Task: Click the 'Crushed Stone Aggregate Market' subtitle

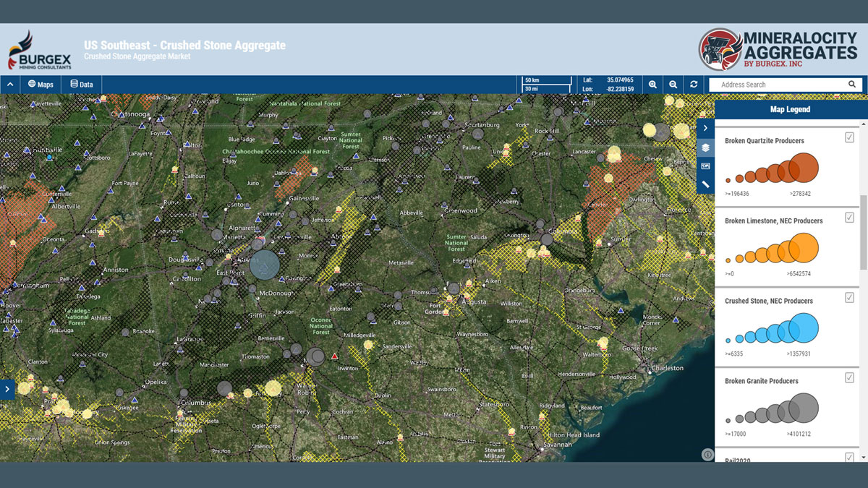Action: [x=137, y=56]
